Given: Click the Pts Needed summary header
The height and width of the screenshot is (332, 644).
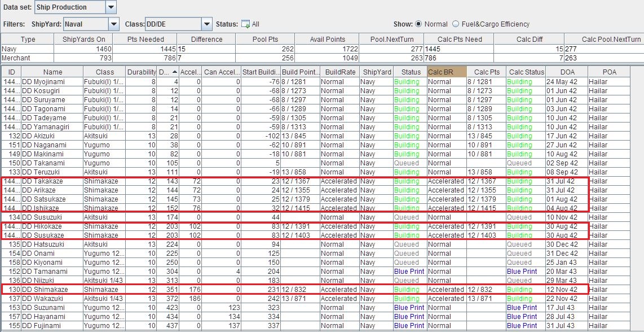Looking at the screenshot, I should (x=145, y=40).
